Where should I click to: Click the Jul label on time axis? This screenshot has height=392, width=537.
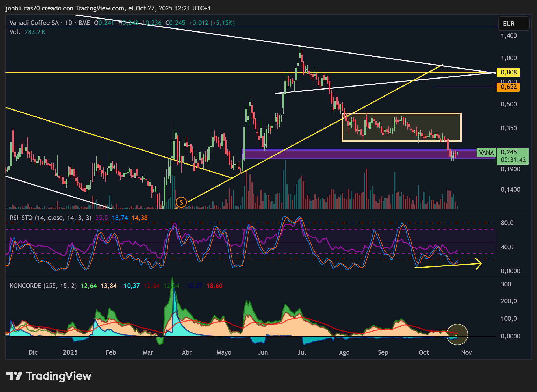click(302, 352)
